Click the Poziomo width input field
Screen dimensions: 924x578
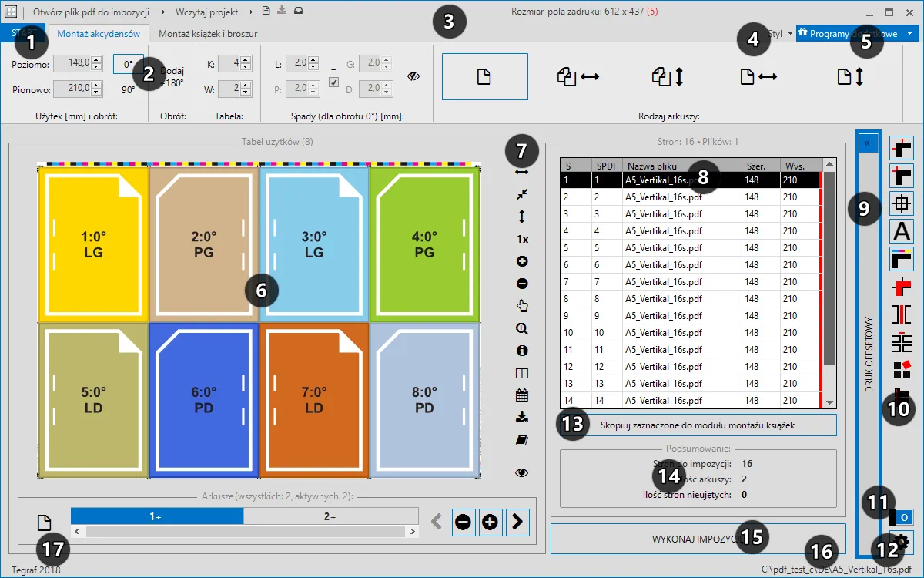click(x=72, y=63)
